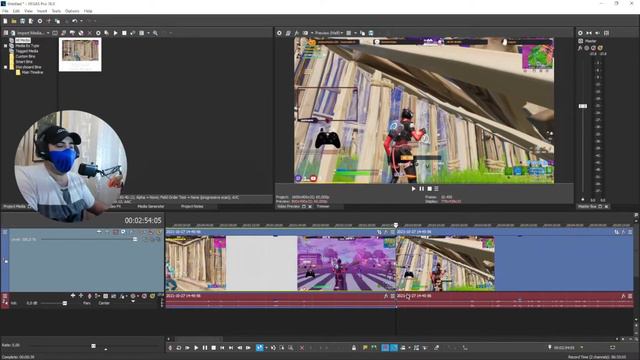The image size is (640, 360).
Task: Save the project using the disk icon
Action: (22, 21)
